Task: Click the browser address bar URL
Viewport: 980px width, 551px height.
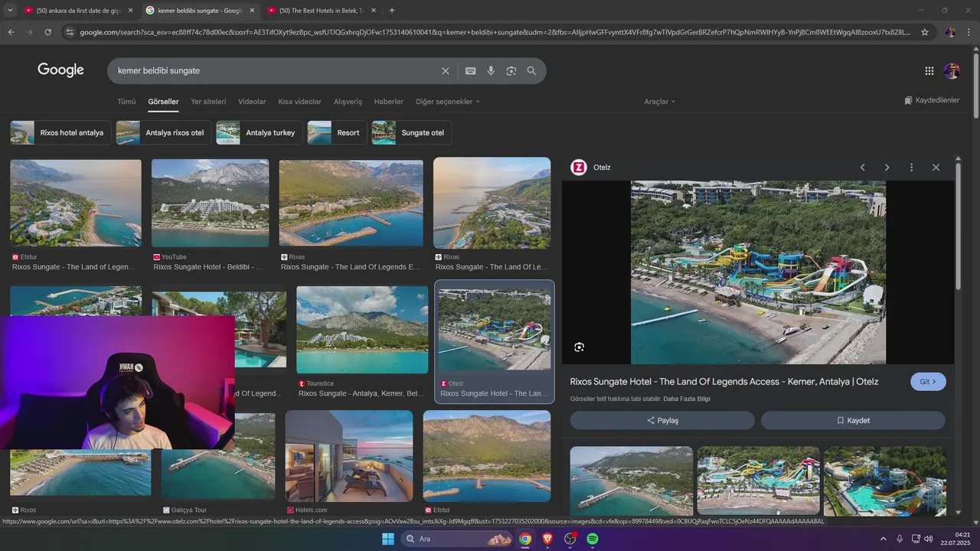Action: point(494,32)
